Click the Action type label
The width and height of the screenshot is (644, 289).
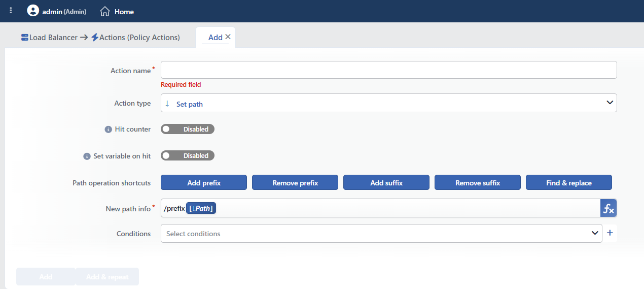[x=132, y=103]
